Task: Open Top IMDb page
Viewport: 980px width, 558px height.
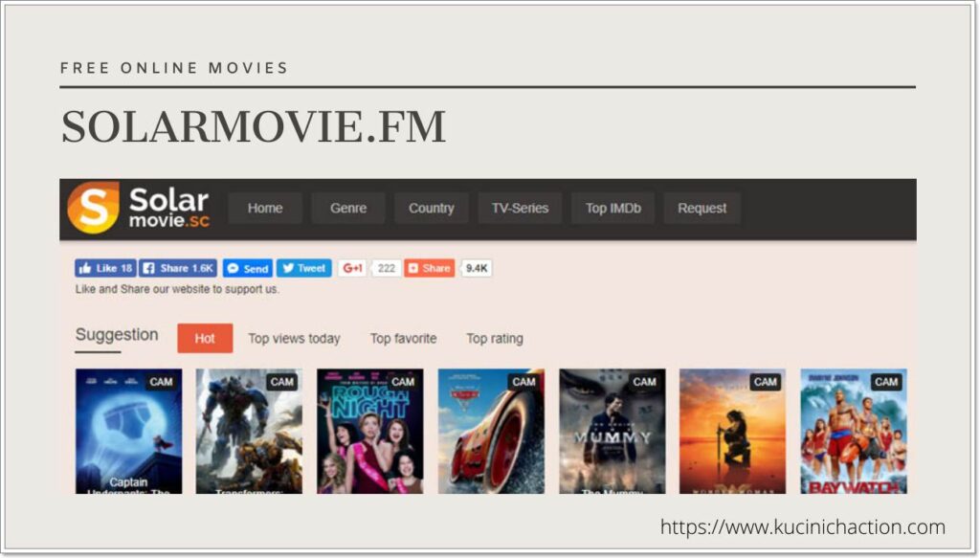Action: [613, 208]
